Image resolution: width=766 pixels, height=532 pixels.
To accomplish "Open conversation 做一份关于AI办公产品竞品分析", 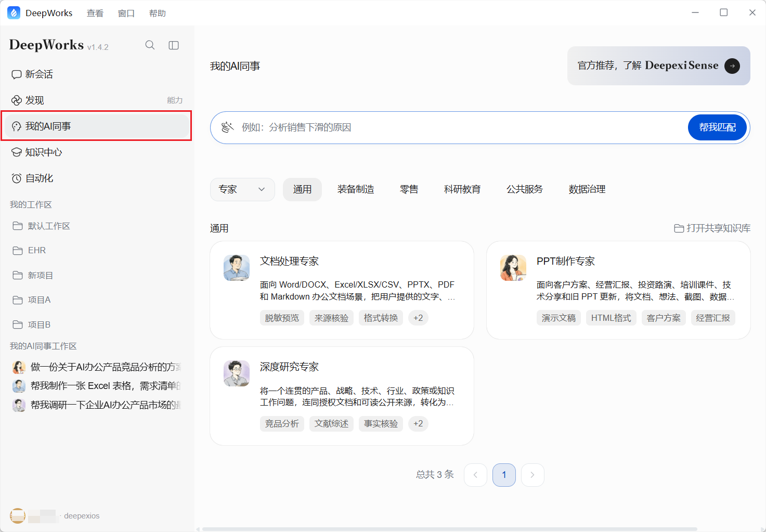I will click(97, 367).
